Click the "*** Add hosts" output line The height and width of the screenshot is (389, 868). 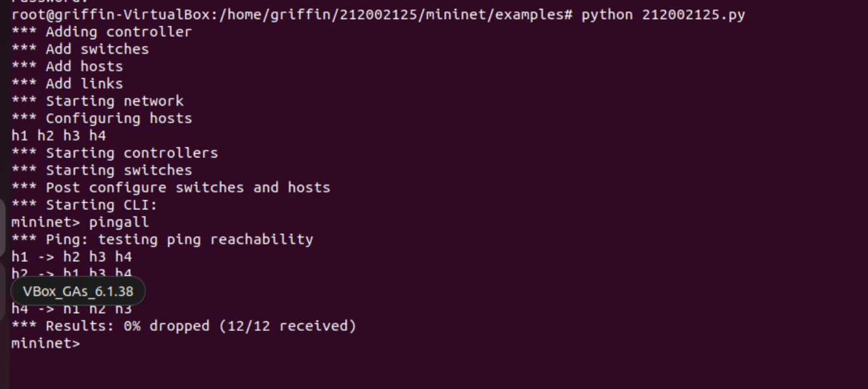pyautogui.click(x=67, y=66)
